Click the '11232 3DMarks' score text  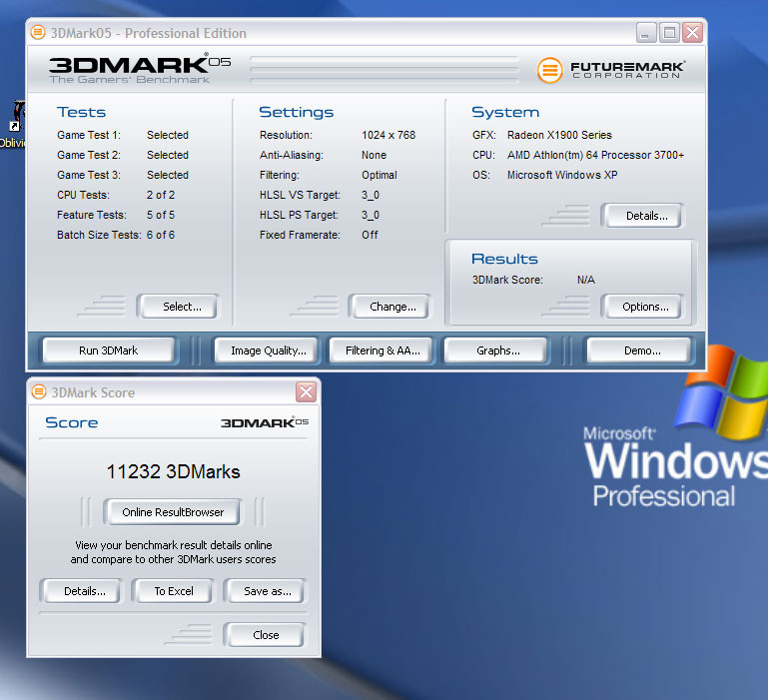click(x=174, y=471)
